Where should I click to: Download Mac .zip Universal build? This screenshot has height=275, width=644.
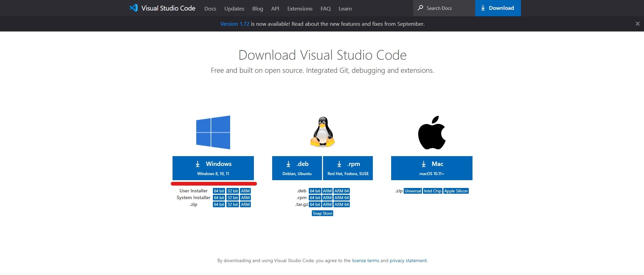[x=413, y=191]
